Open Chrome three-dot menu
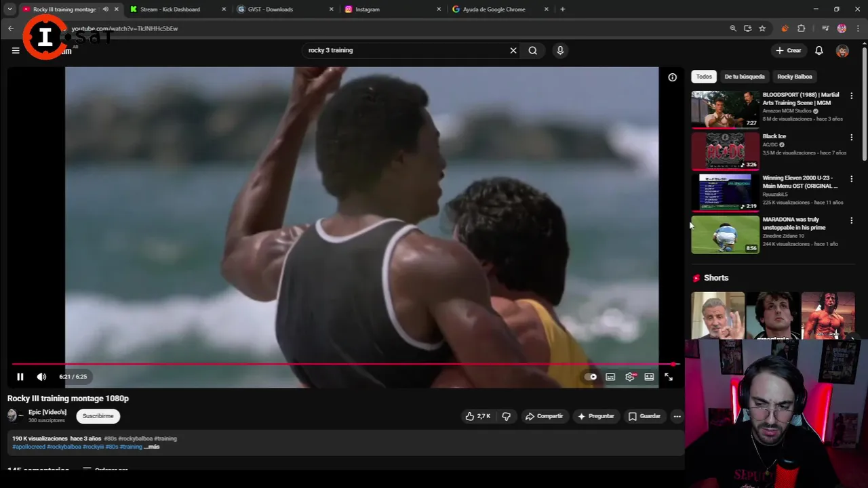Image resolution: width=868 pixels, height=488 pixels. (858, 28)
